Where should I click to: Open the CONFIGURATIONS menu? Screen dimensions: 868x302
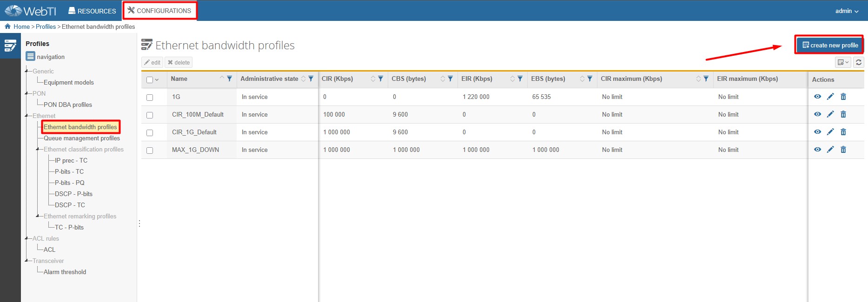click(x=159, y=11)
